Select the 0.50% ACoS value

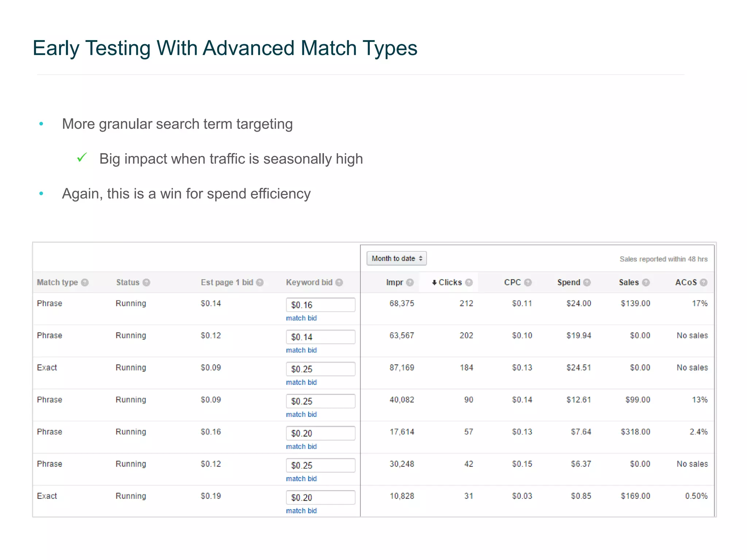696,496
